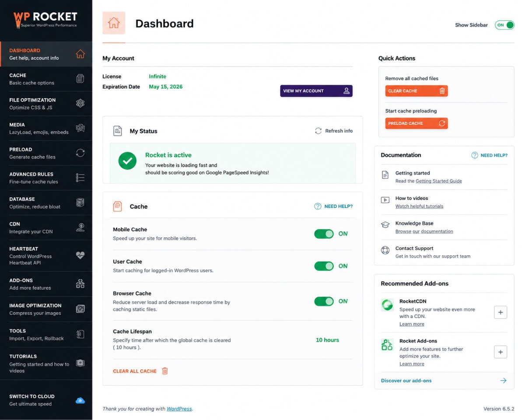Image resolution: width=525 pixels, height=420 pixels.
Task: Click the Refresh info circular arrows icon
Action: point(318,131)
